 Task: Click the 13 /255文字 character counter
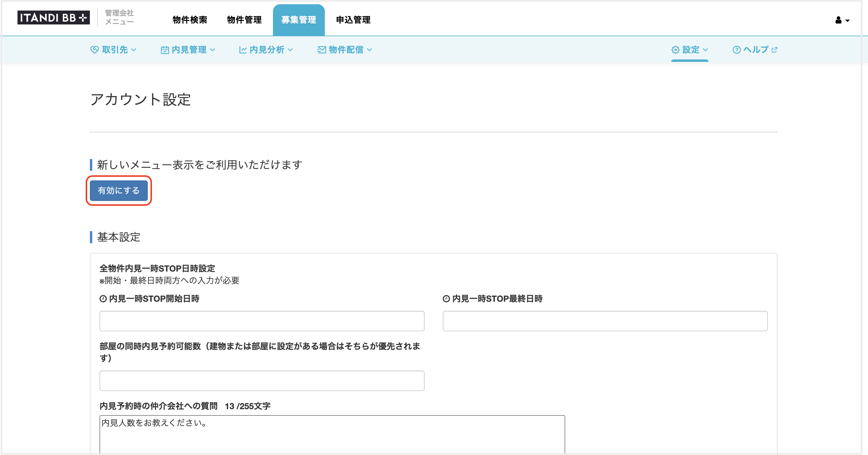pos(248,406)
